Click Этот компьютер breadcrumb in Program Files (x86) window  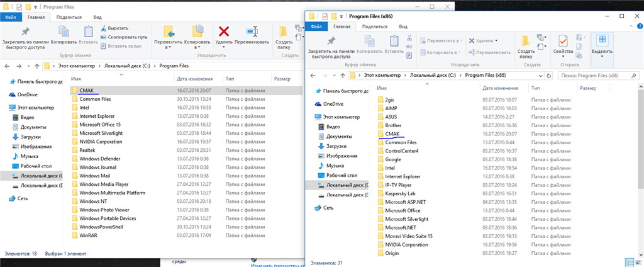[x=382, y=76]
